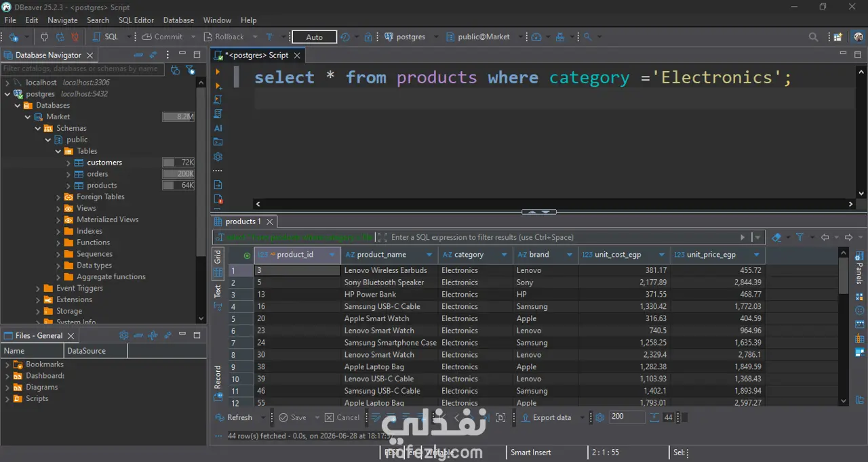The width and height of the screenshot is (868, 462).
Task: Click the transaction log clock icon
Action: [x=345, y=37]
